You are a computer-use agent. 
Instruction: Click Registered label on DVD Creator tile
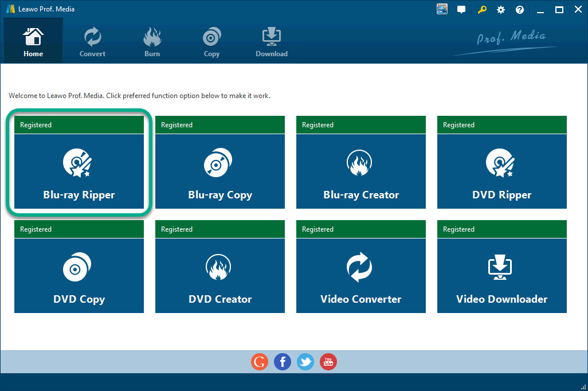pos(177,229)
